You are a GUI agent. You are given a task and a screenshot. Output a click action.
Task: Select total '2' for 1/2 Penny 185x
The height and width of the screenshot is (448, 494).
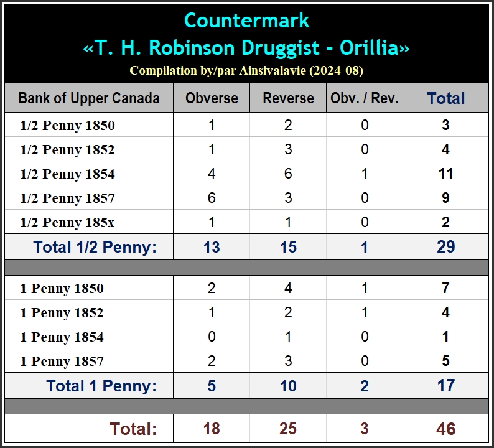click(445, 222)
